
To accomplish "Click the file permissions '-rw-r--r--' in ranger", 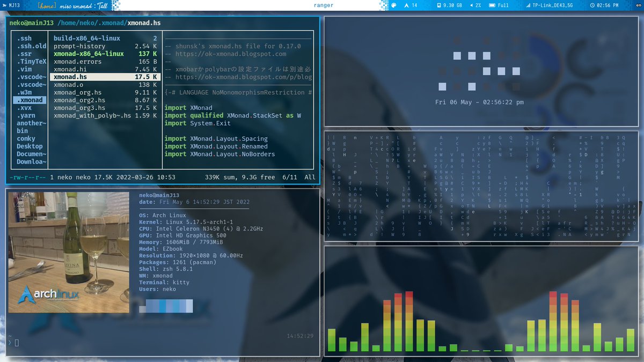I will 27,177.
